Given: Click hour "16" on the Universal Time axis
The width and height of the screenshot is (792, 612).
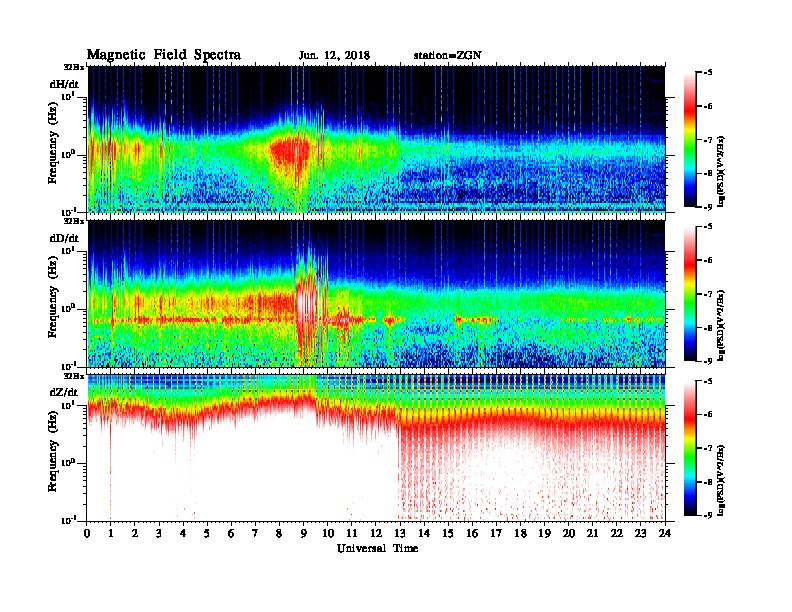Looking at the screenshot, I should tap(472, 533).
